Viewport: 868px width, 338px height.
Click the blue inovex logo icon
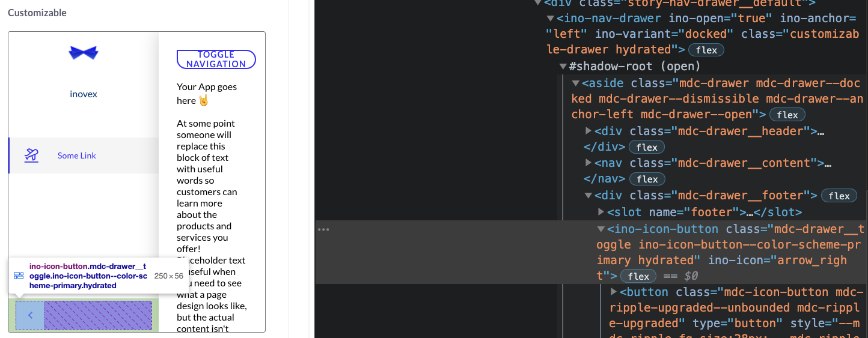(84, 53)
